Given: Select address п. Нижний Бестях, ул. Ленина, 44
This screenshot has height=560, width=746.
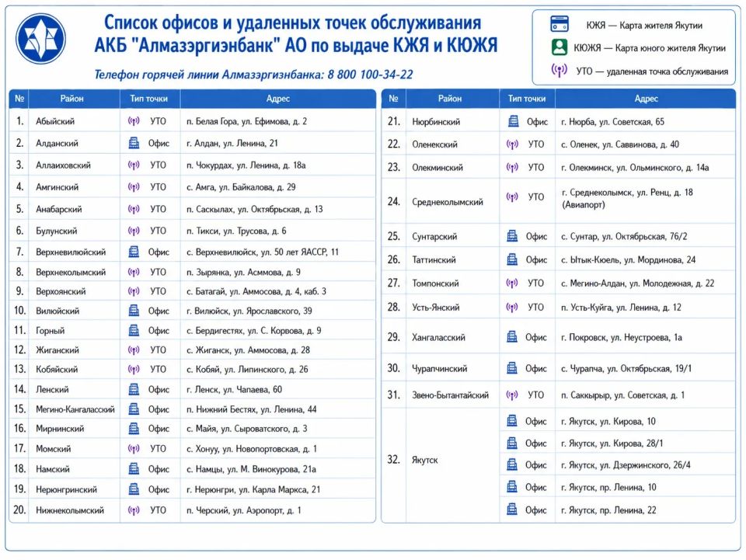Looking at the screenshot, I should [252, 409].
